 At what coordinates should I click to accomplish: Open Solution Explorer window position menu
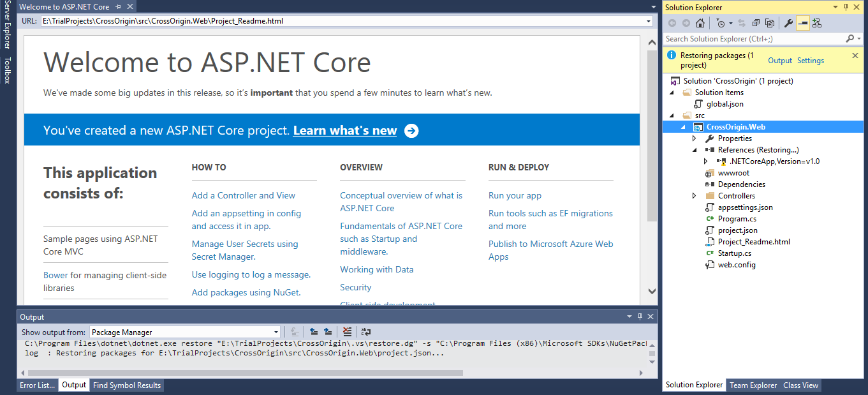[835, 7]
